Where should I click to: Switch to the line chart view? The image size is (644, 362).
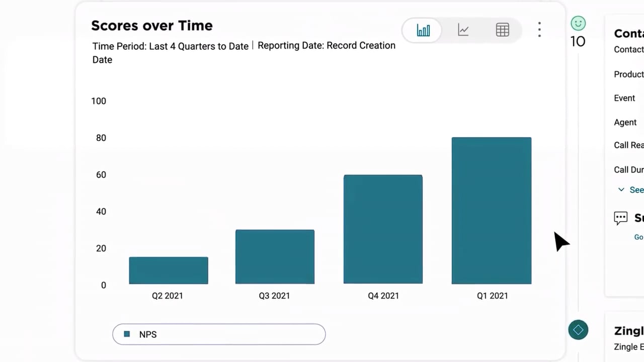click(463, 30)
